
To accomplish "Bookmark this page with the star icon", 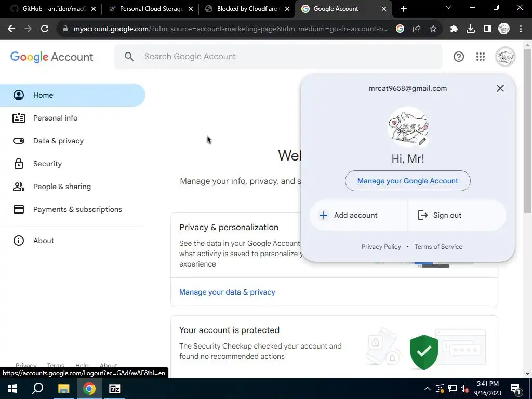I will 433,29.
